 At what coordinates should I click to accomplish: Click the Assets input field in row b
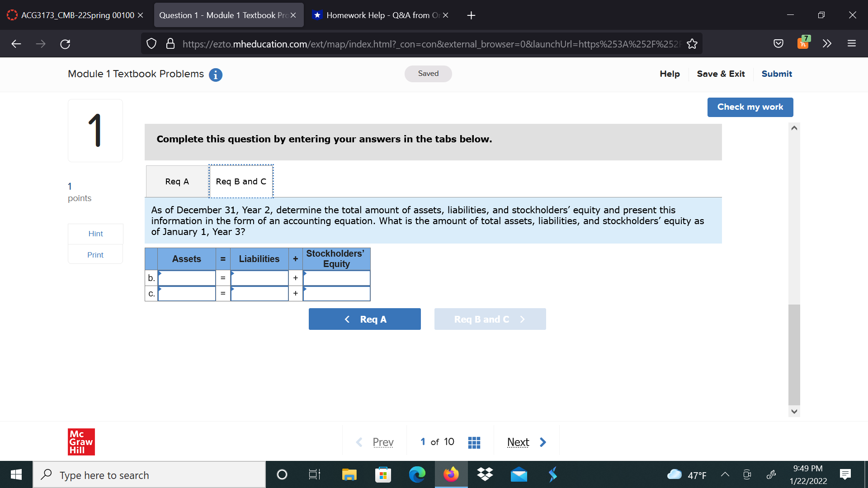point(186,278)
